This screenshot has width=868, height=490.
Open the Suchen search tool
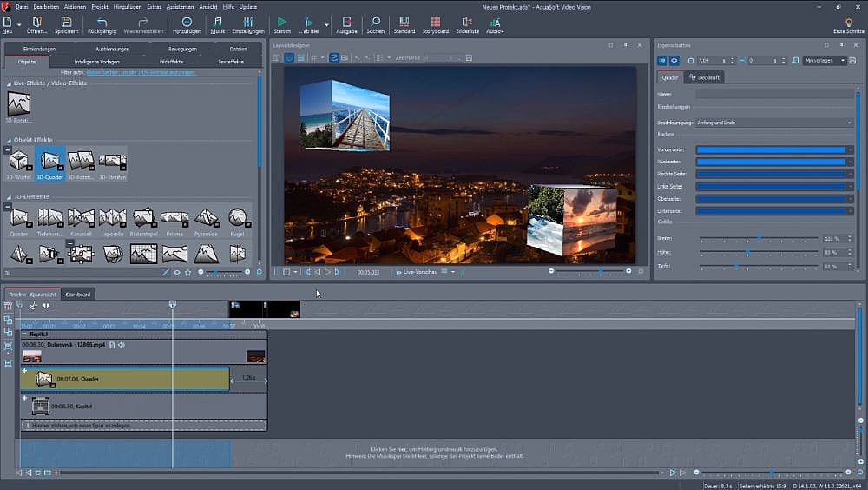coord(375,21)
